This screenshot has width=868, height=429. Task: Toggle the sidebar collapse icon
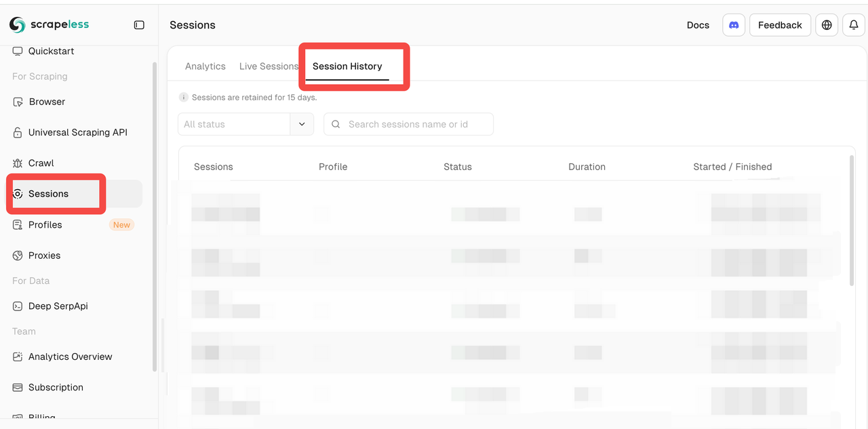pyautogui.click(x=139, y=25)
